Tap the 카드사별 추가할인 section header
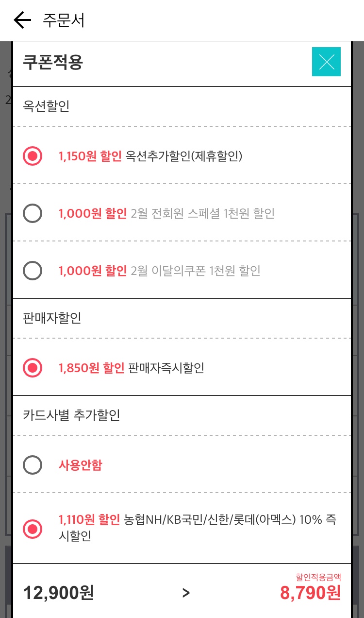 [71, 415]
